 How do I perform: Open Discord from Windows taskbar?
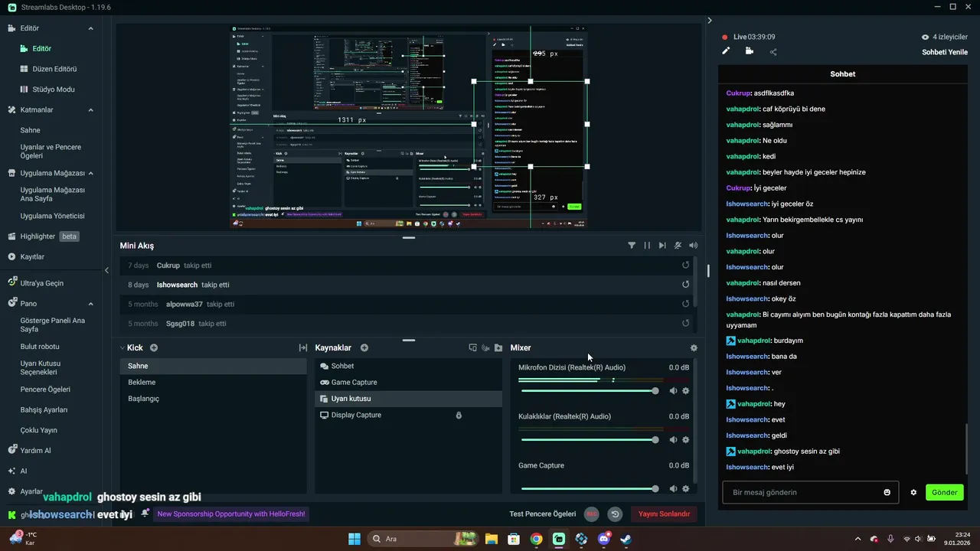[x=603, y=539]
